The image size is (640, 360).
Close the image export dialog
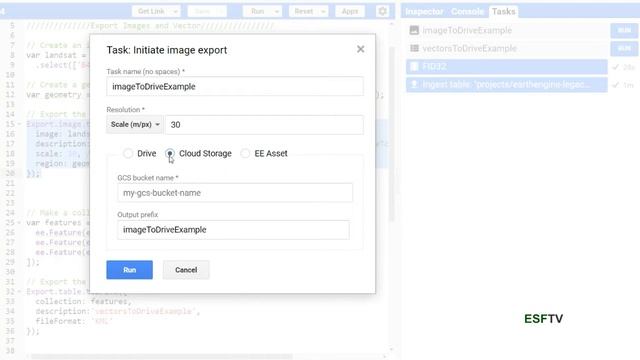pyautogui.click(x=360, y=49)
